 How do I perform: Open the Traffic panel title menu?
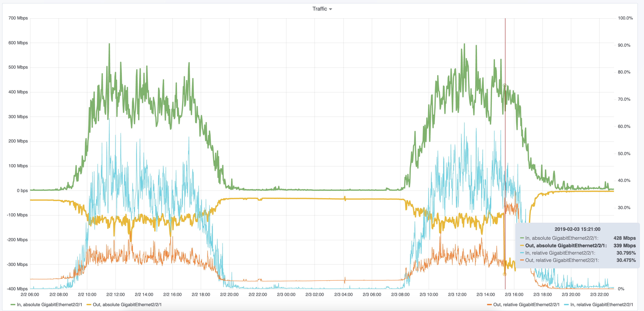click(320, 9)
